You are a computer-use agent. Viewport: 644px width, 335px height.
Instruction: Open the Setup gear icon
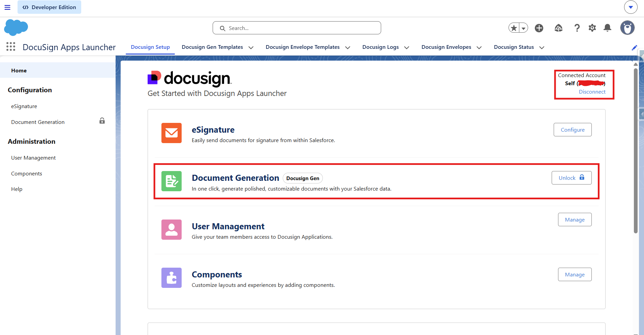592,28
